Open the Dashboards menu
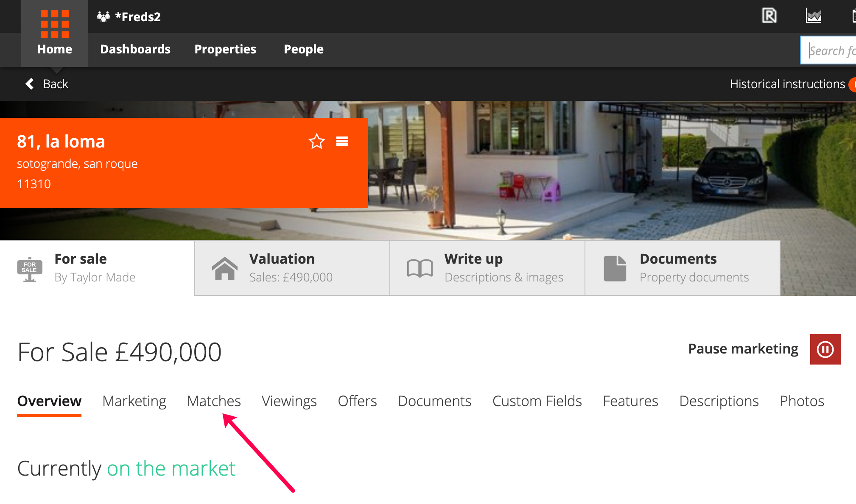The width and height of the screenshot is (856, 504). (x=135, y=49)
